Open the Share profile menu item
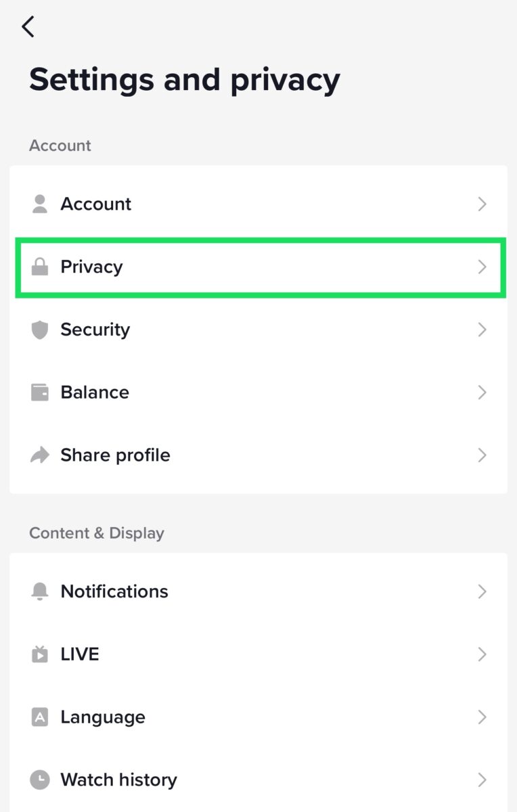This screenshot has height=812, width=517. point(115,455)
